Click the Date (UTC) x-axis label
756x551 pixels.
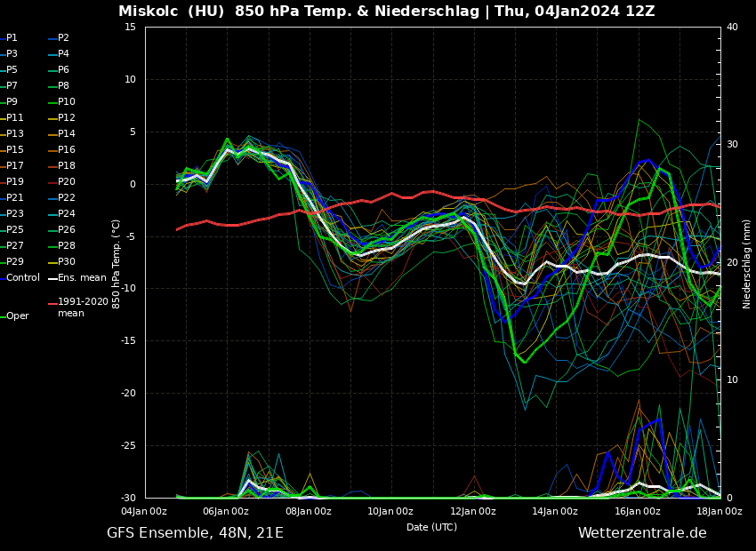point(431,527)
